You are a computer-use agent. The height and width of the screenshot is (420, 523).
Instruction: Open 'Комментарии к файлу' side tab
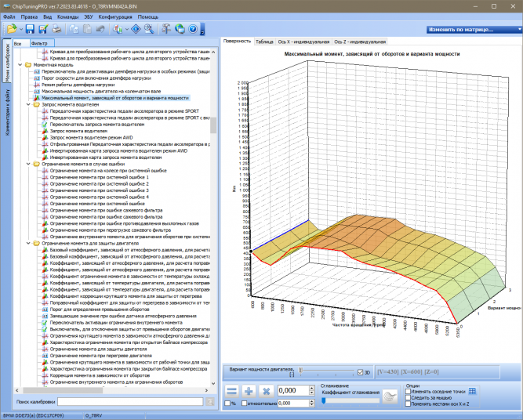pos(7,112)
